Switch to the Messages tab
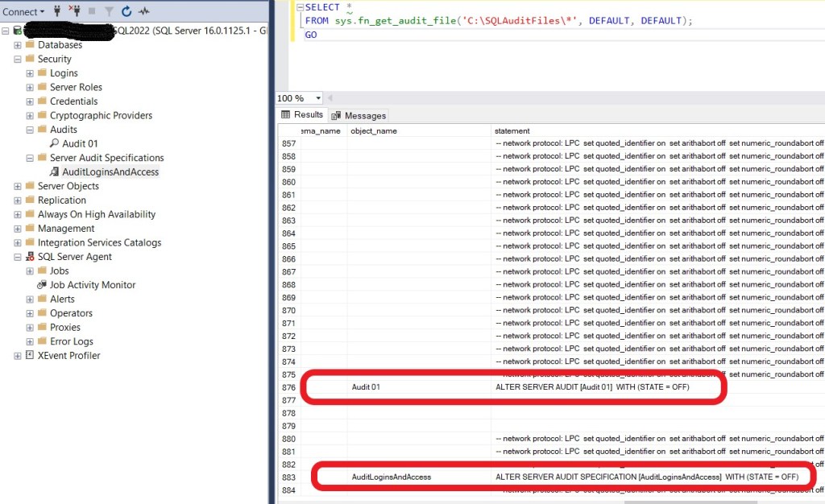Screen dimensions: 825x504 pos(359,116)
